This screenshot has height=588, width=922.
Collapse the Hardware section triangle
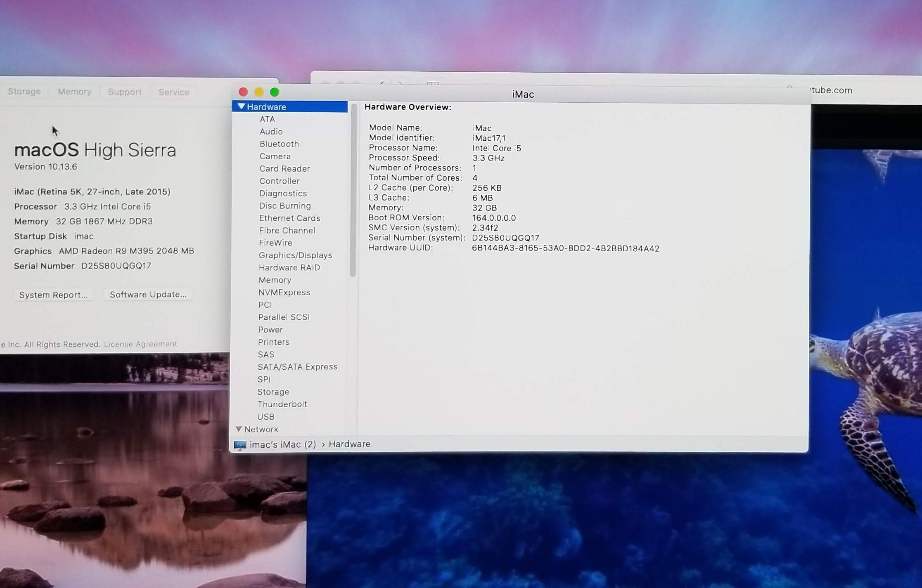pyautogui.click(x=242, y=106)
